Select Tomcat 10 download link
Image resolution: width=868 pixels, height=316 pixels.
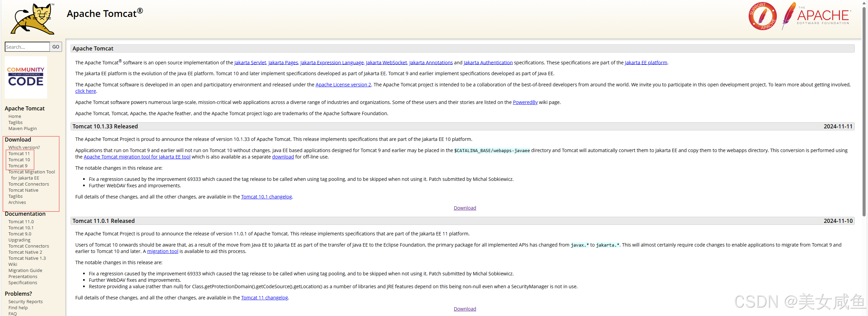click(x=19, y=160)
